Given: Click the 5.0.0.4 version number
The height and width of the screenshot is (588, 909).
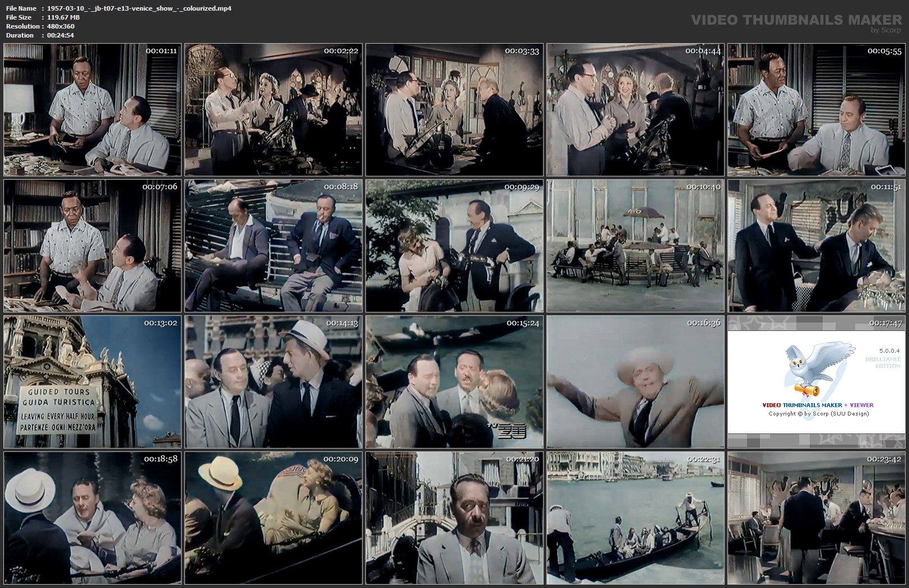Looking at the screenshot, I should click(x=889, y=351).
